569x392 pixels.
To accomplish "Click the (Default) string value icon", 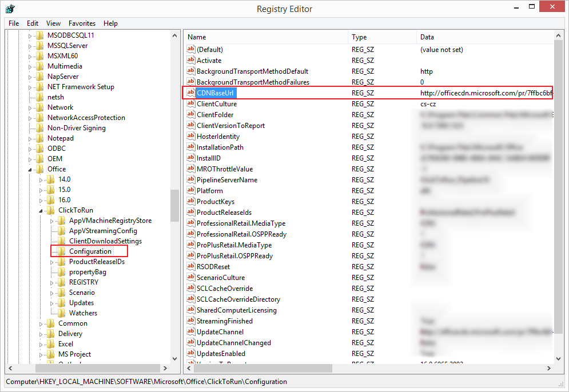I will 191,49.
